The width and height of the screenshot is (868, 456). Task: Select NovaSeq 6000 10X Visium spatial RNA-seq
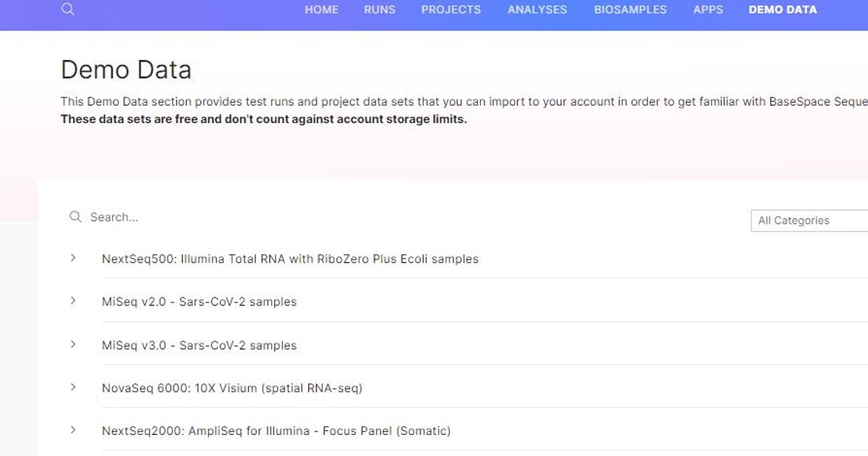pos(231,388)
